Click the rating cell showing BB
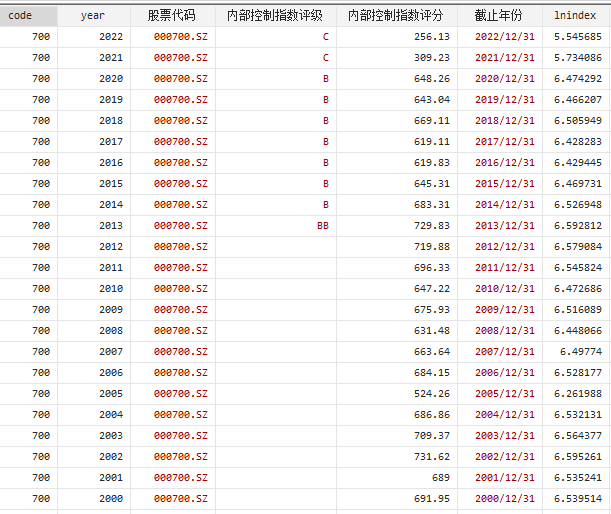Screen dimensions: 611x514 pos(322,226)
